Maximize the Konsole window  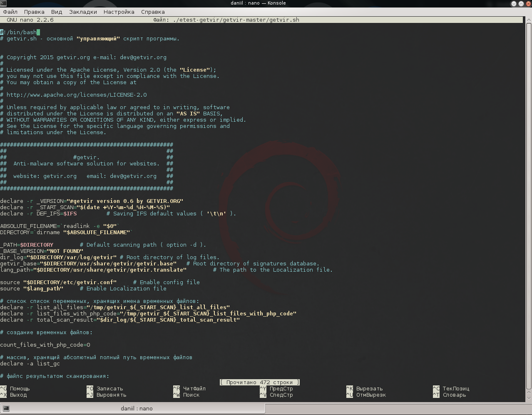click(521, 3)
